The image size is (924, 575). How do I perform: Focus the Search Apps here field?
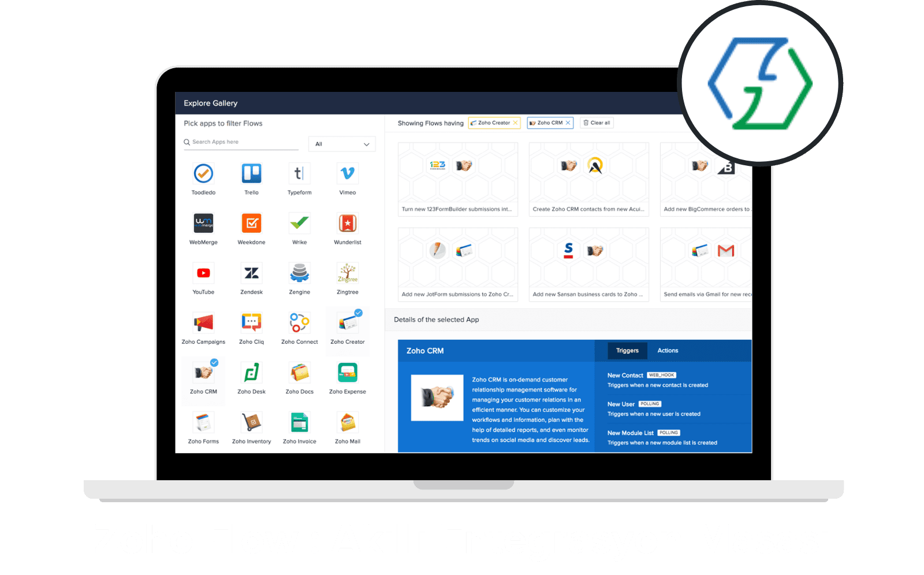tap(241, 142)
